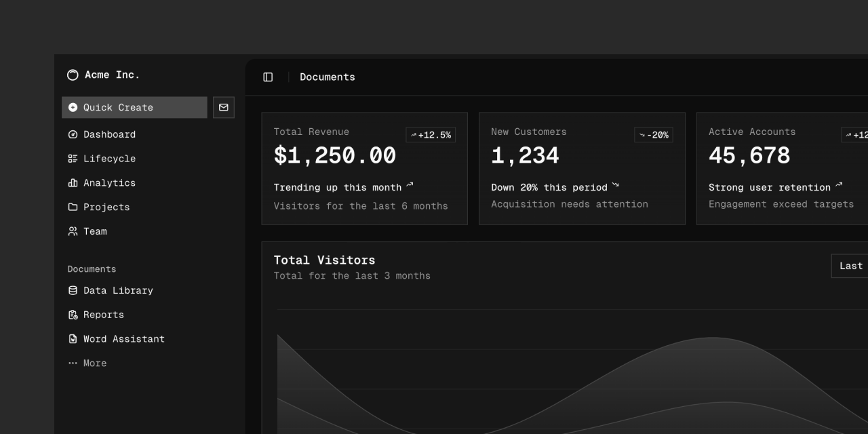Select the Dashboard icon in the sidebar
Viewport: 868px width, 434px height.
73,134
